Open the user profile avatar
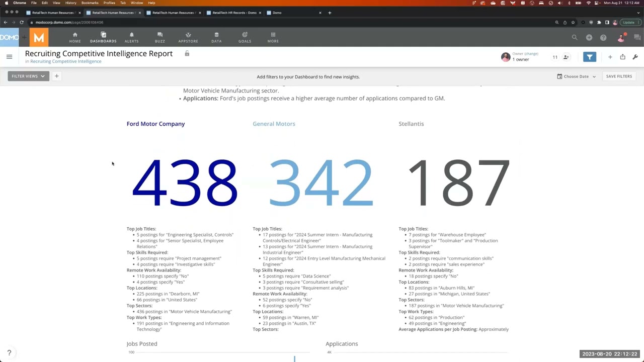644x362 pixels. coord(621,37)
